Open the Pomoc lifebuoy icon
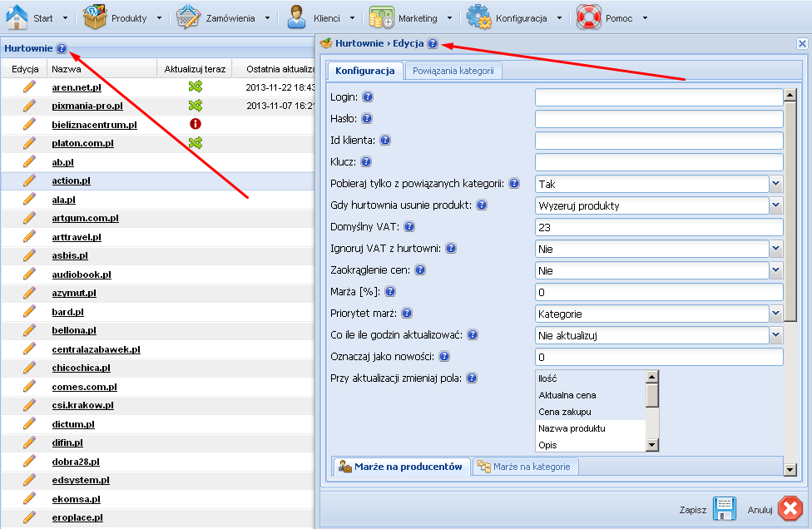The image size is (812, 529). coord(589,17)
